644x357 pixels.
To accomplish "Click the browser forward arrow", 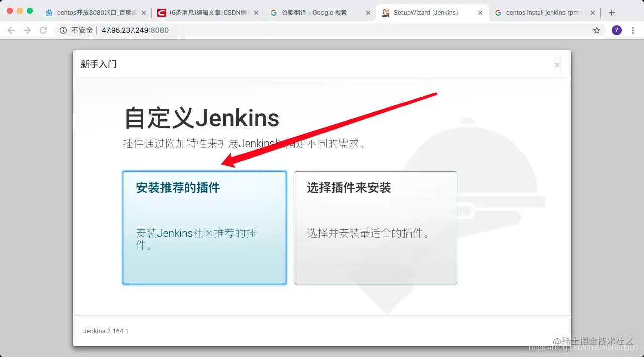I will 27,30.
